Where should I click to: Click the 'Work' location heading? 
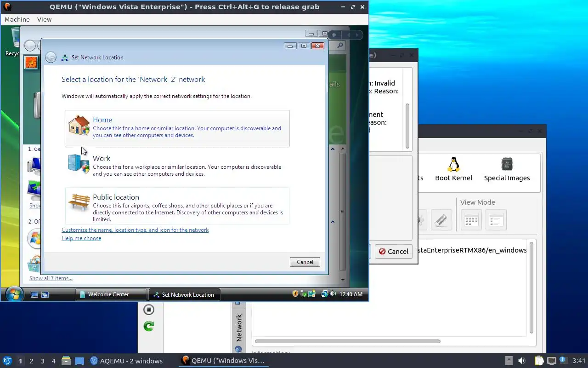(x=102, y=158)
